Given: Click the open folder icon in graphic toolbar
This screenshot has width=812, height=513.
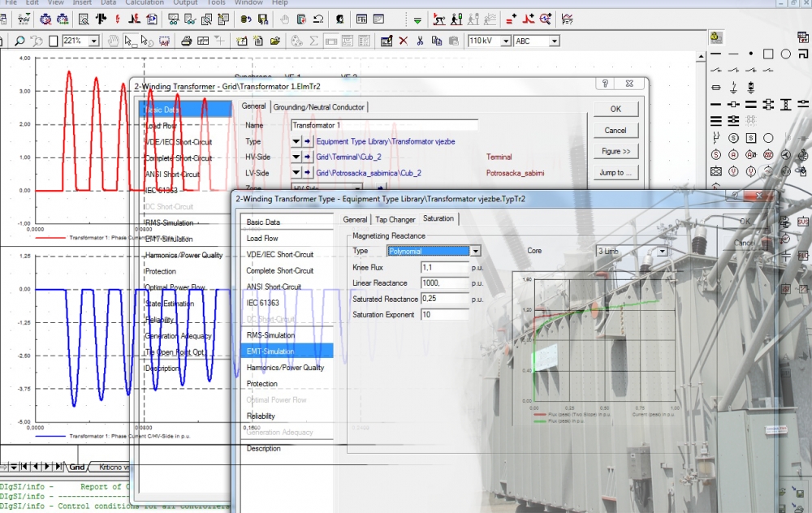Looking at the screenshot, I should tap(275, 41).
